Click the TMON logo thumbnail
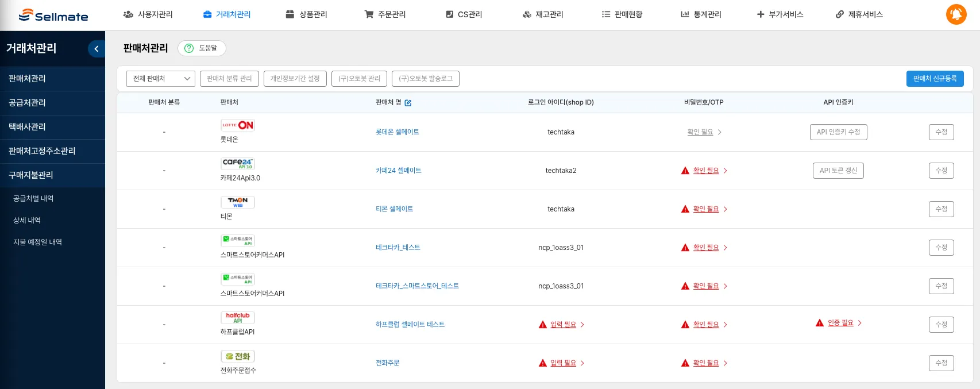The image size is (980, 389). (x=238, y=202)
